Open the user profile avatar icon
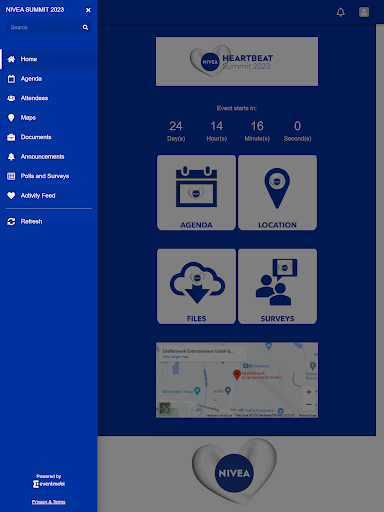 [364, 12]
